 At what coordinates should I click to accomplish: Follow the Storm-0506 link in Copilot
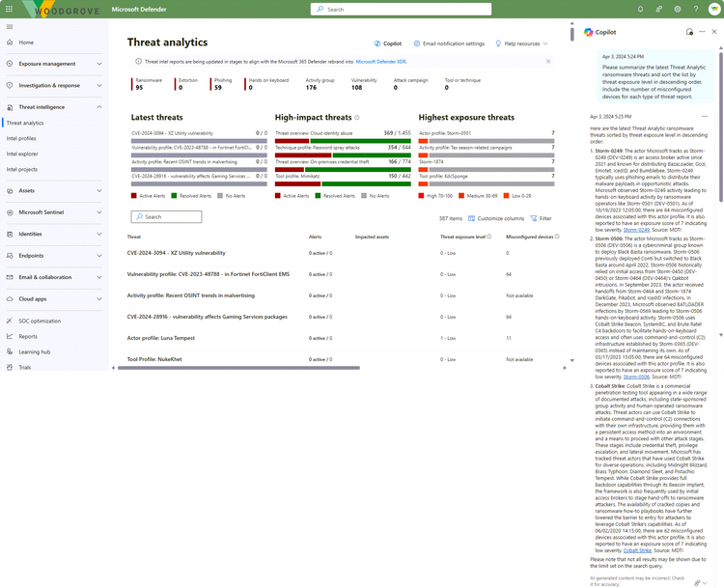636,377
